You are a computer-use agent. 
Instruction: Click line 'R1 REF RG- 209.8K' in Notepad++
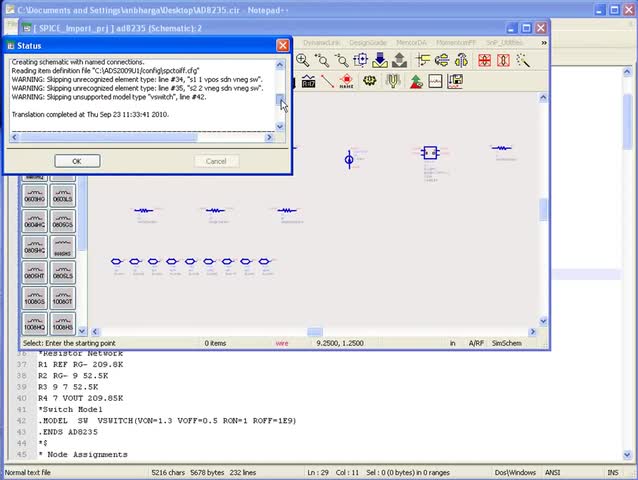(x=81, y=364)
